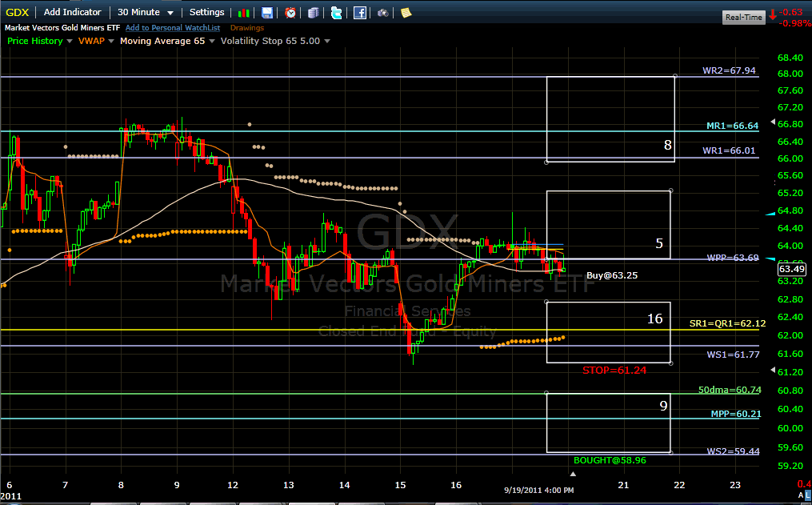Select the MR1=66.64 level label
The image size is (812, 505).
732,126
